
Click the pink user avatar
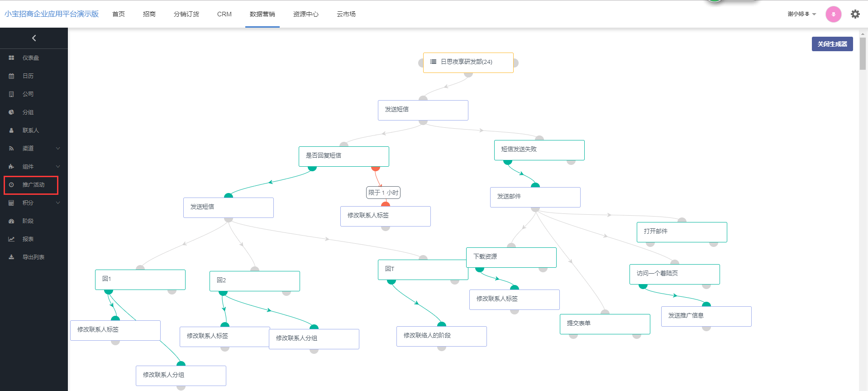pyautogui.click(x=833, y=14)
